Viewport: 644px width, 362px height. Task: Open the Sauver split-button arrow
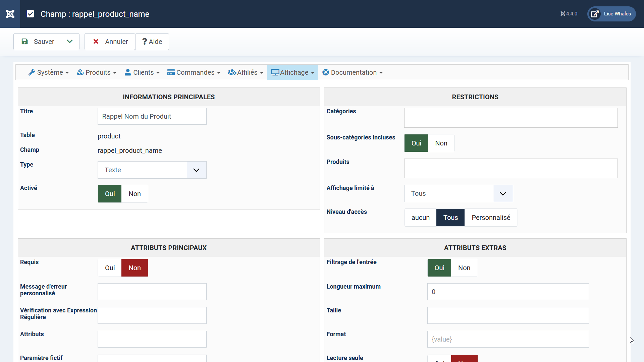pos(70,42)
